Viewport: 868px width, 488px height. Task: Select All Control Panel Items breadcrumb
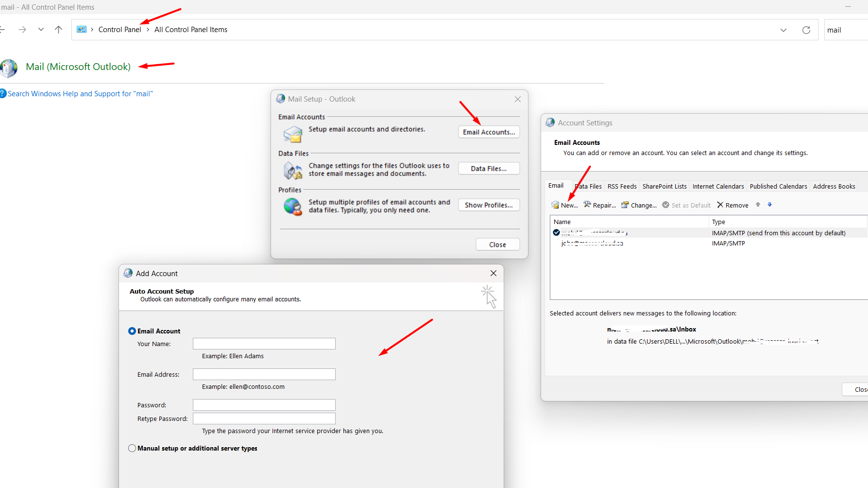click(x=191, y=30)
